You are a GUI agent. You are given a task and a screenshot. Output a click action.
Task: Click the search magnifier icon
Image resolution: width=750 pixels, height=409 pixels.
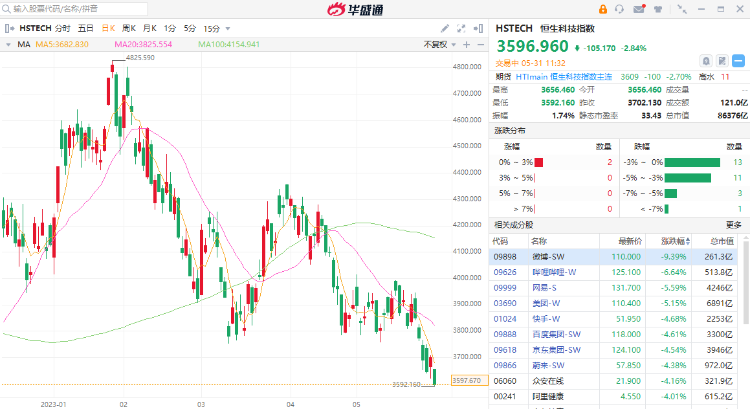(x=6, y=9)
